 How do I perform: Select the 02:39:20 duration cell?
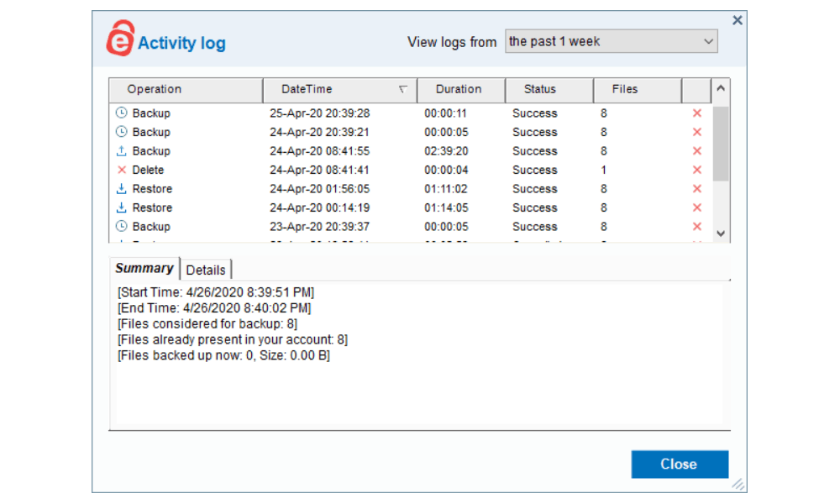(446, 151)
